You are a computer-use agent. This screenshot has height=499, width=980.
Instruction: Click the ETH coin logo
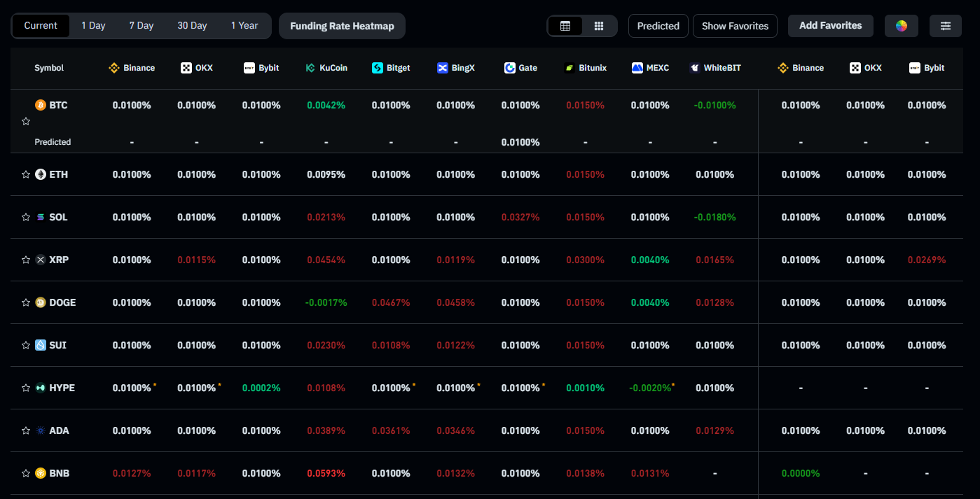click(x=41, y=174)
